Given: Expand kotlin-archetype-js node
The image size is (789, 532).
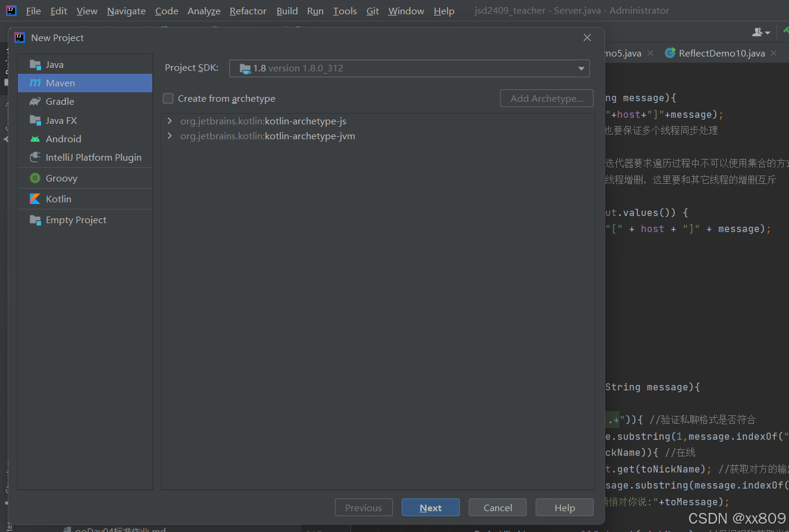Looking at the screenshot, I should click(170, 121).
